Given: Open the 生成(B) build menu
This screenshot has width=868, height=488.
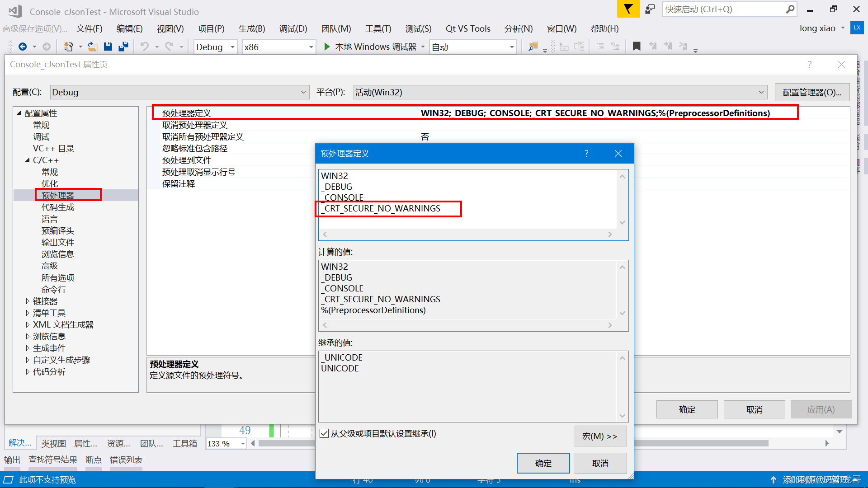Looking at the screenshot, I should tap(251, 28).
